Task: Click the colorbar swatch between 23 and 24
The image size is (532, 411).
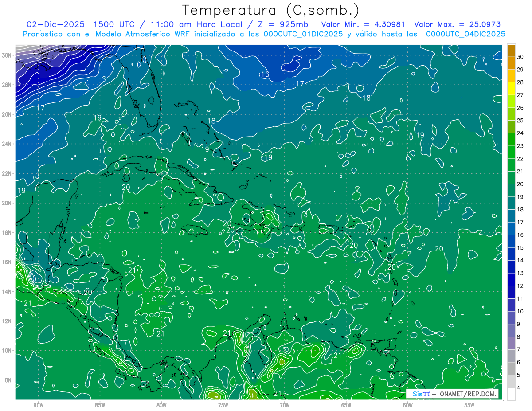Action: coord(511,139)
